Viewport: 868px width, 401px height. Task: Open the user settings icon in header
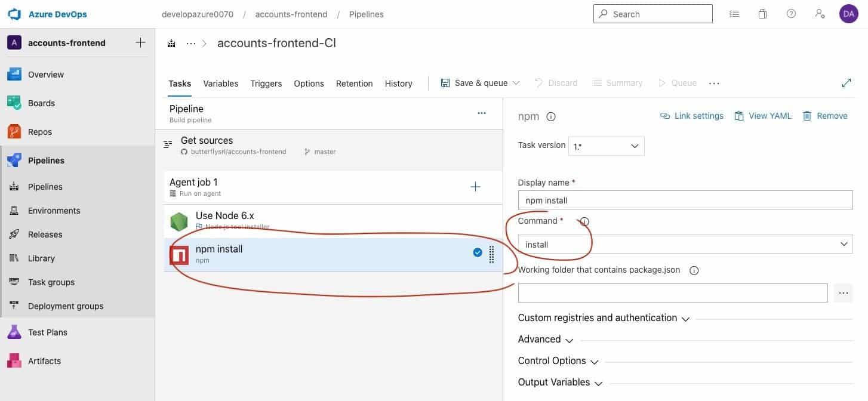click(820, 14)
